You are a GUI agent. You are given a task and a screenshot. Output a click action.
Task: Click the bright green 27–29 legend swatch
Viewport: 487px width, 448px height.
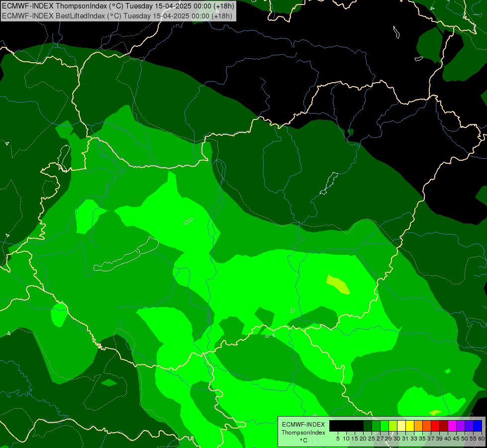[x=385, y=426]
